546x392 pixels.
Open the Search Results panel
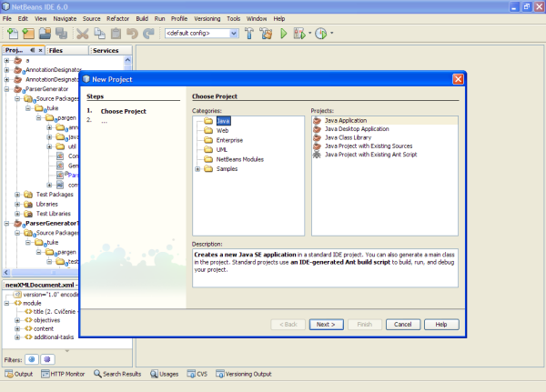[x=122, y=374]
